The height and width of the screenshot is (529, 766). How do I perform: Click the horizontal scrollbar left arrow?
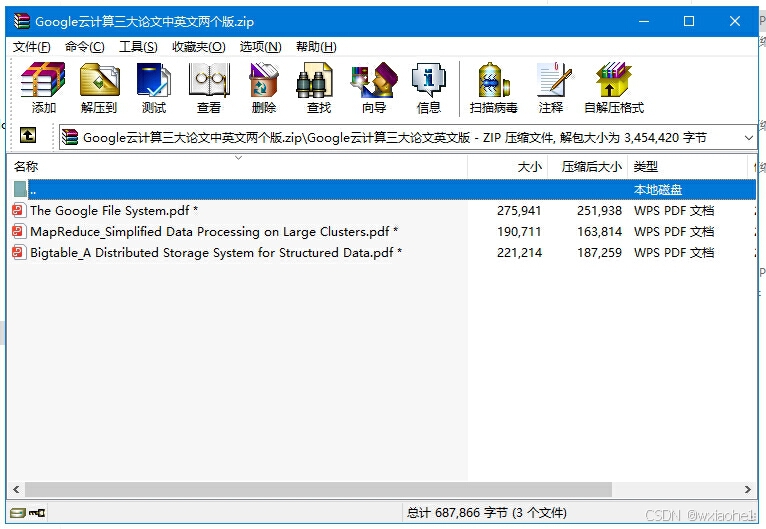(16, 489)
